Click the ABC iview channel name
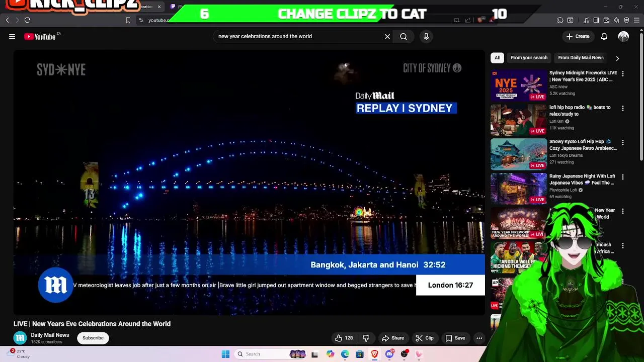Viewport: 644px width, 362px height. pyautogui.click(x=558, y=87)
